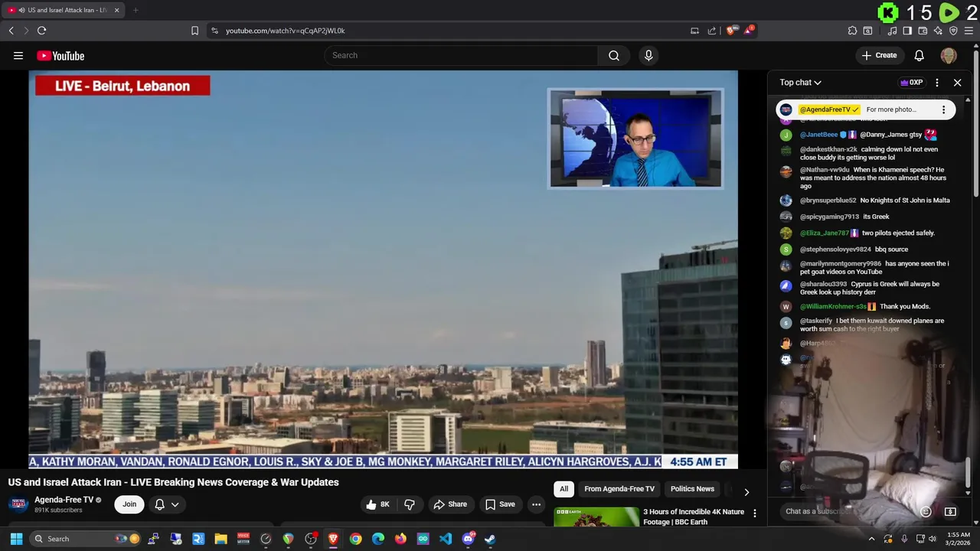
Task: Open options for pinned AgendaFreeTV message
Action: click(x=943, y=109)
